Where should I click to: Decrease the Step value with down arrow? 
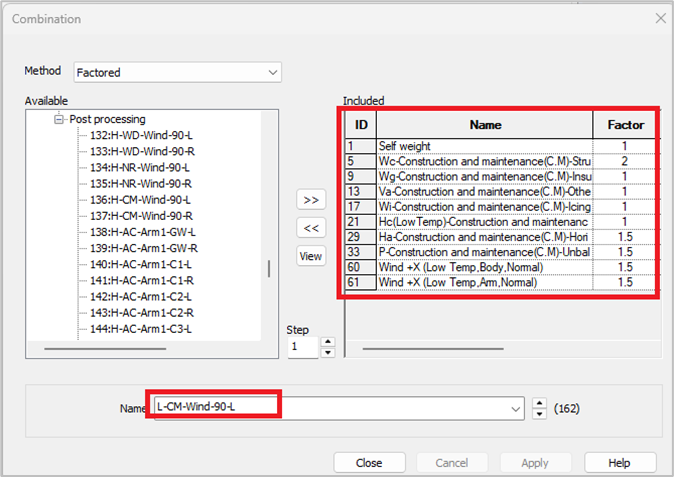tap(327, 352)
